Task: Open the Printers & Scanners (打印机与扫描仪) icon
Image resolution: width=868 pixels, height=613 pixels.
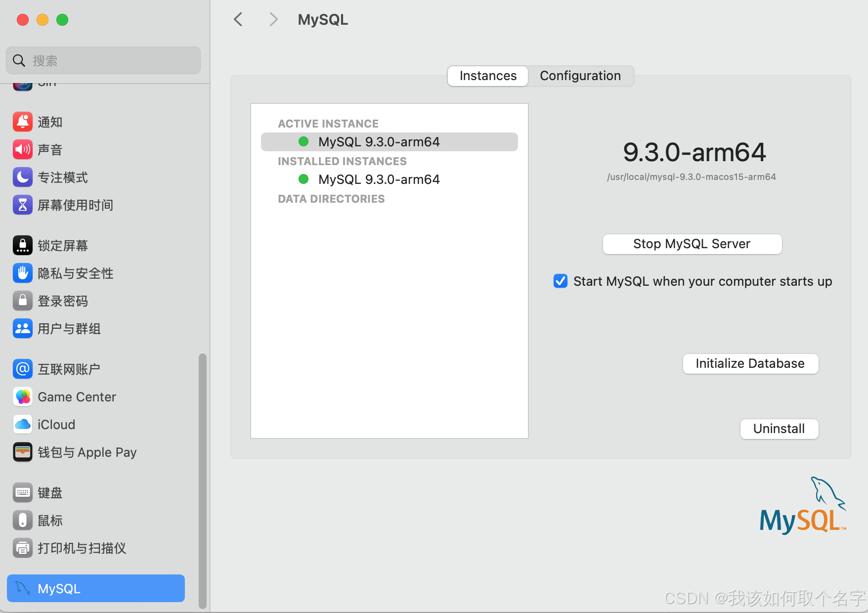Action: pos(23,548)
